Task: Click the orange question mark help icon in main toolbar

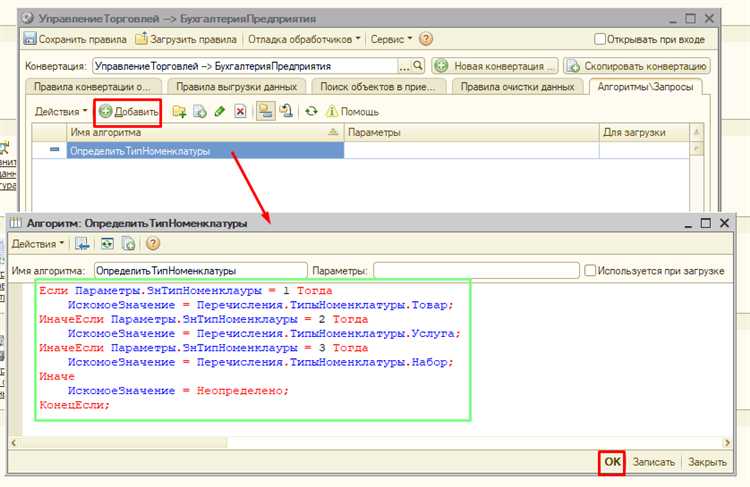Action: tap(426, 39)
